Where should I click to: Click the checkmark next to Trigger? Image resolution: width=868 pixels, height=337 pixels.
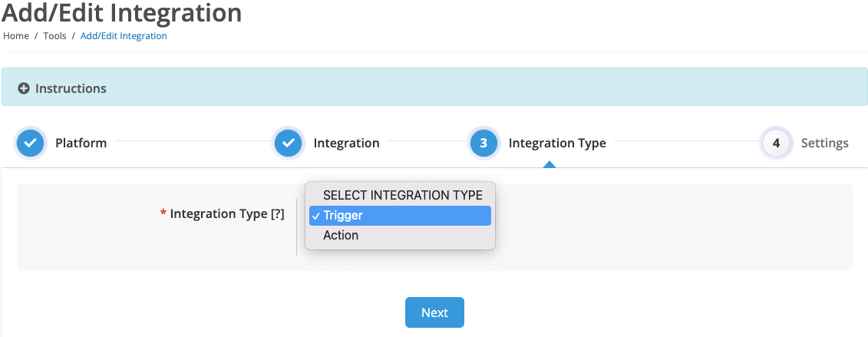pos(315,216)
